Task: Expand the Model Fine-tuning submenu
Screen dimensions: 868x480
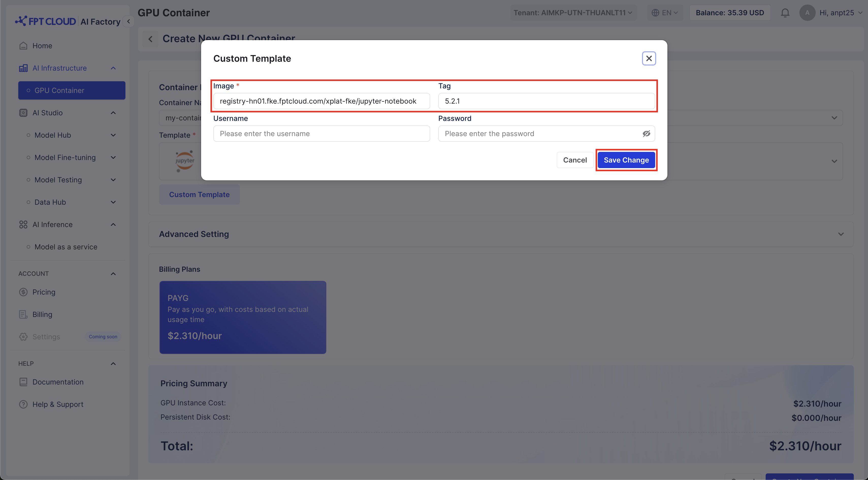Action: click(113, 157)
